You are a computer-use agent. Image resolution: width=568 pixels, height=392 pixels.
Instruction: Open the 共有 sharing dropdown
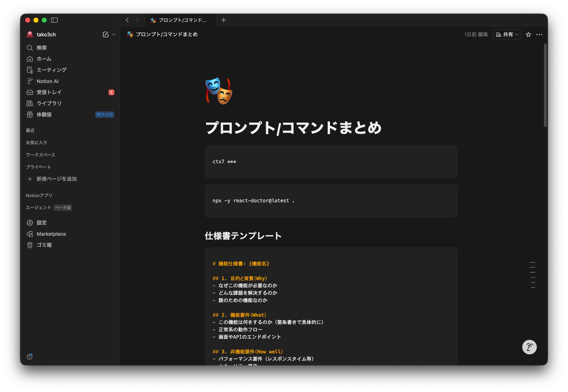(507, 34)
